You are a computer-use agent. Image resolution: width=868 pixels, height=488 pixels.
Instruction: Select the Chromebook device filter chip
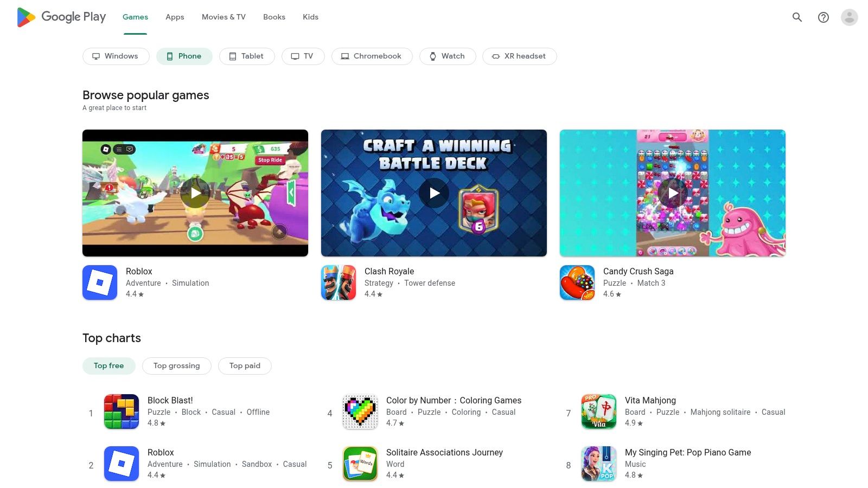tap(372, 56)
